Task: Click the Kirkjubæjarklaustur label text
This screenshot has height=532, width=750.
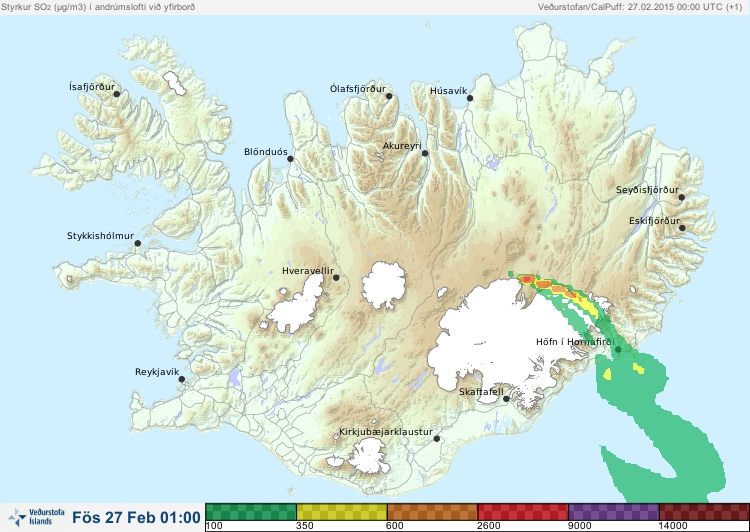Action: 386,432
